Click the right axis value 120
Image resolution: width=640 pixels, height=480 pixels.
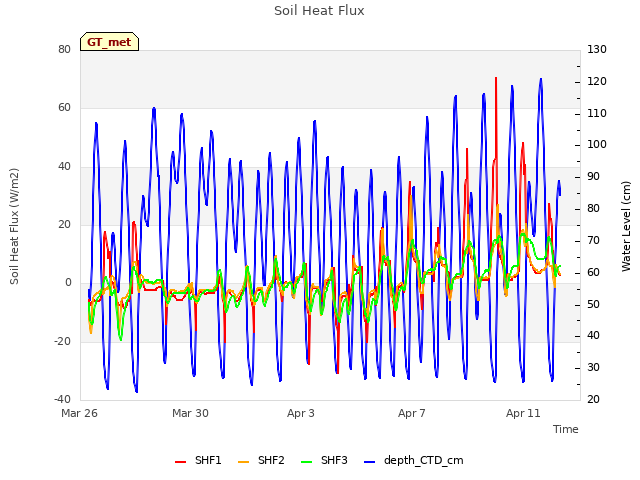click(x=597, y=81)
